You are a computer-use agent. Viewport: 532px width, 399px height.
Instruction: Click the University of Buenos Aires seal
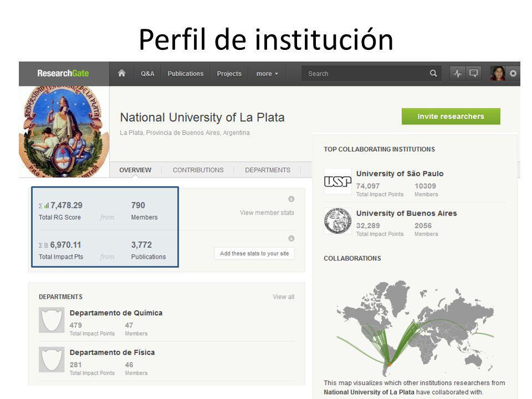[337, 221]
